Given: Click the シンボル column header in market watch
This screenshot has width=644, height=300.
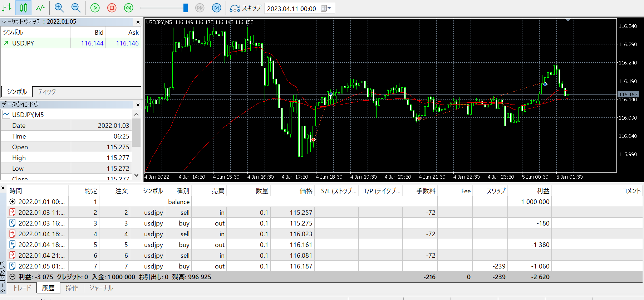Looking at the screenshot, I should (13, 33).
